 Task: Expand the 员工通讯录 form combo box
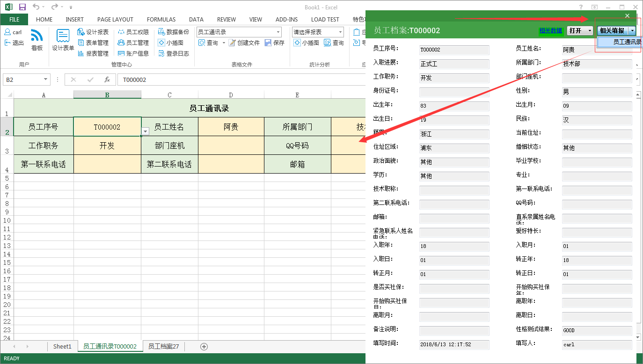(278, 32)
